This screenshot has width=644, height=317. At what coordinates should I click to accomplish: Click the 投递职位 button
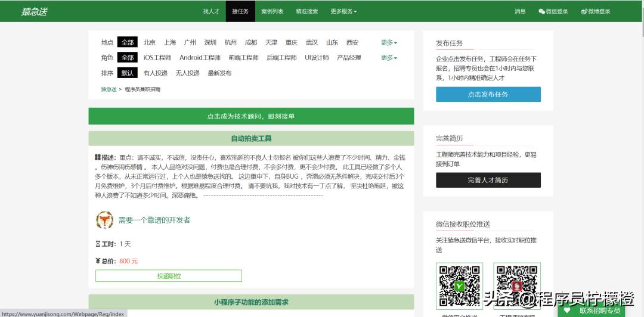169,276
